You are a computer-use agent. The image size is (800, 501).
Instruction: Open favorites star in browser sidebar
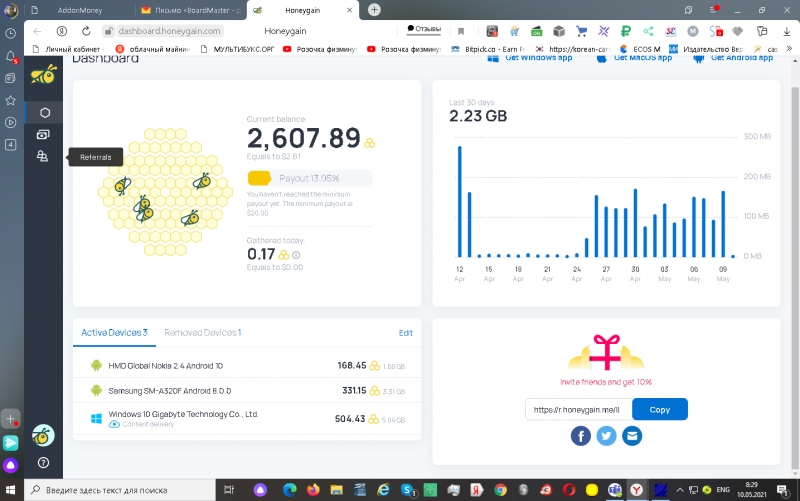[10, 101]
